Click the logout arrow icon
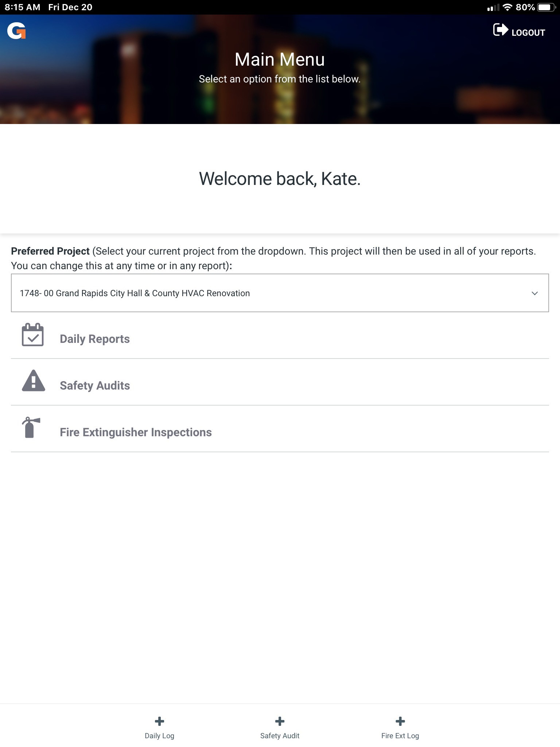This screenshot has height=747, width=560. pyautogui.click(x=501, y=30)
